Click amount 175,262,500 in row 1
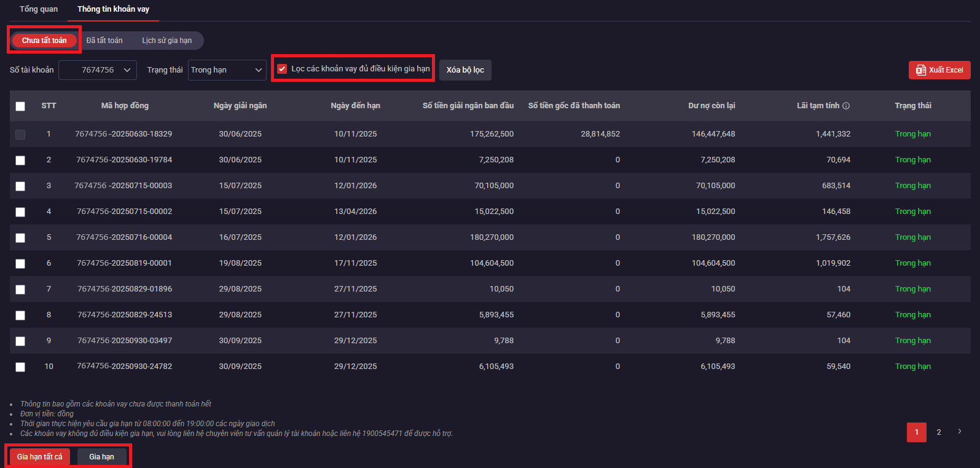This screenshot has height=468, width=980. (492, 134)
